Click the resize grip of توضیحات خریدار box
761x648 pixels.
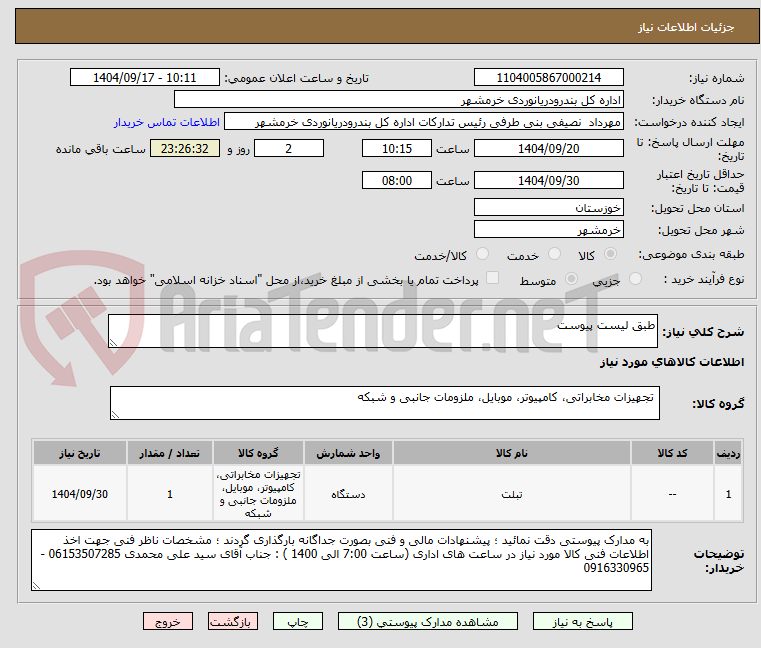coord(36,586)
